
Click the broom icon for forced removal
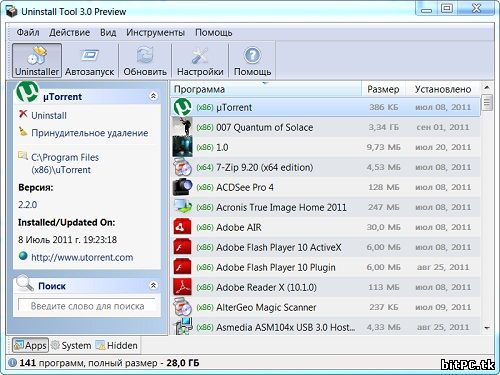click(x=23, y=132)
